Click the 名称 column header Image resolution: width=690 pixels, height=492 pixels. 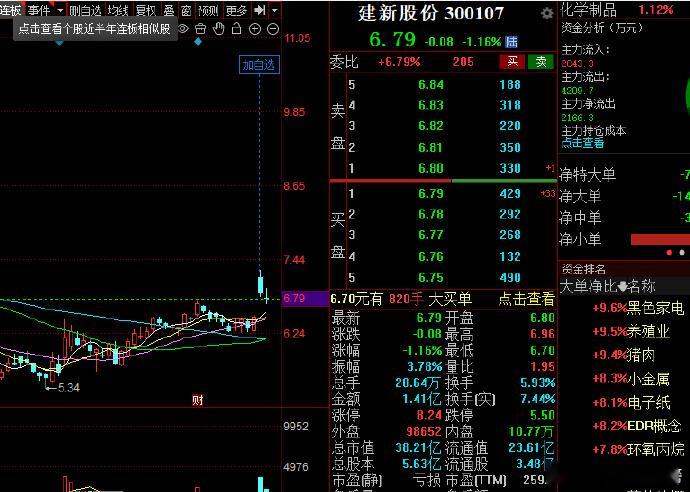point(642,286)
